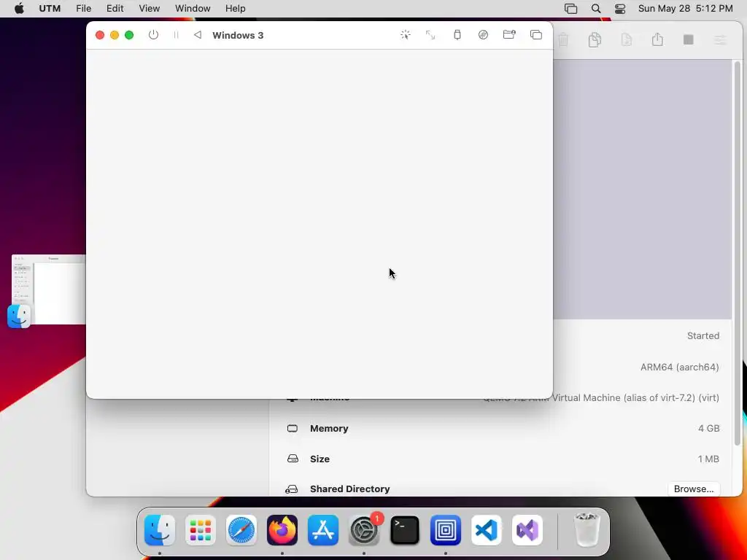Click the restart triangle icon beside Windows 3
747x560 pixels.
pyautogui.click(x=198, y=35)
